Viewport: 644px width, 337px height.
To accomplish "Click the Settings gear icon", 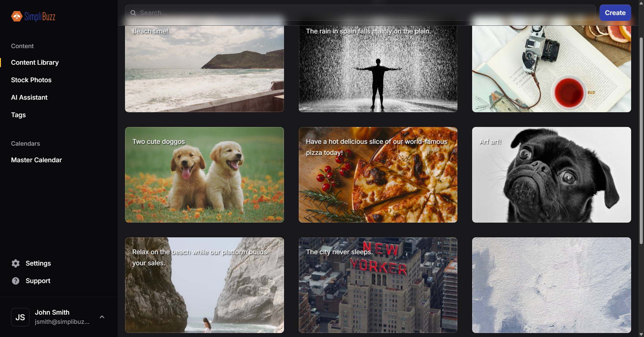I will [x=16, y=263].
